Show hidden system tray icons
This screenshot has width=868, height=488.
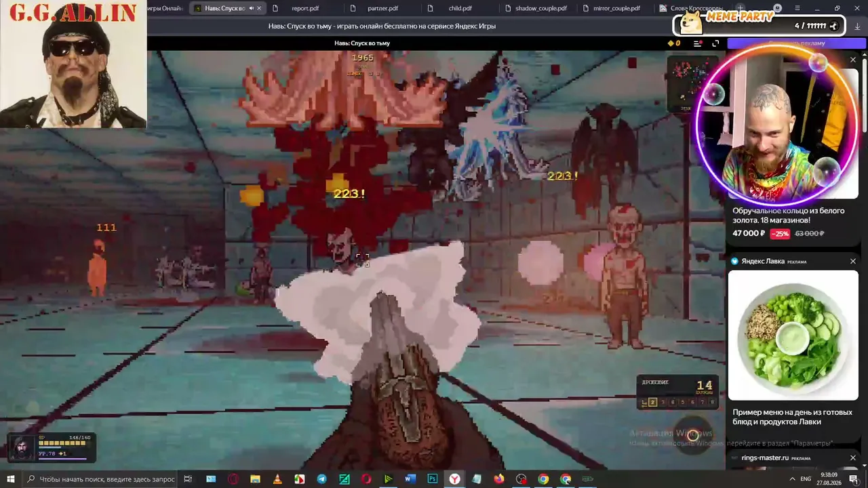pos(791,479)
